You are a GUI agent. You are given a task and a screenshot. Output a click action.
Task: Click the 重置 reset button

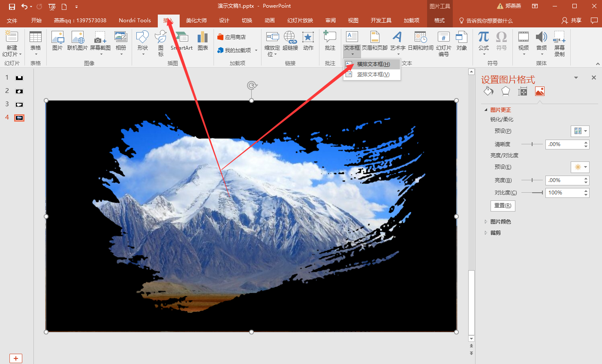[x=503, y=206]
